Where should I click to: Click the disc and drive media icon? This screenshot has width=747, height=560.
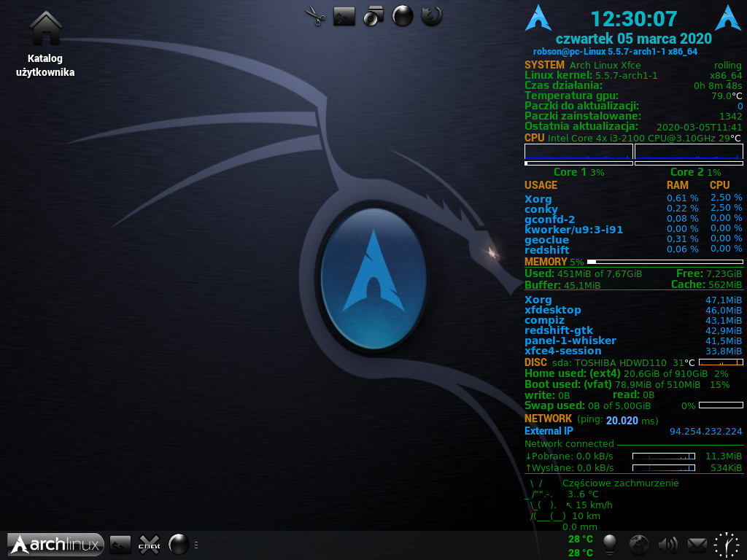(373, 16)
